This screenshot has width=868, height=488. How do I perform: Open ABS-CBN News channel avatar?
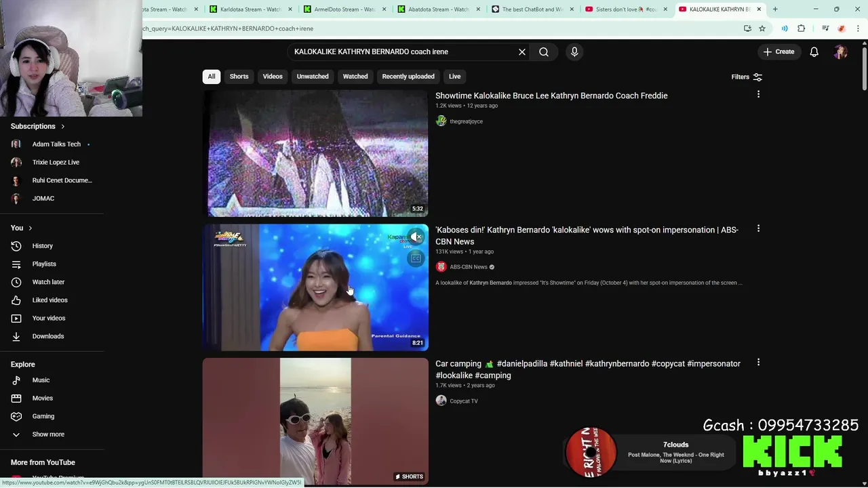point(441,267)
